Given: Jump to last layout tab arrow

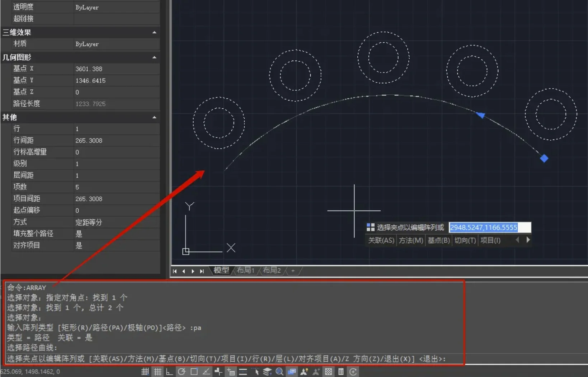Looking at the screenshot, I should coord(202,271).
